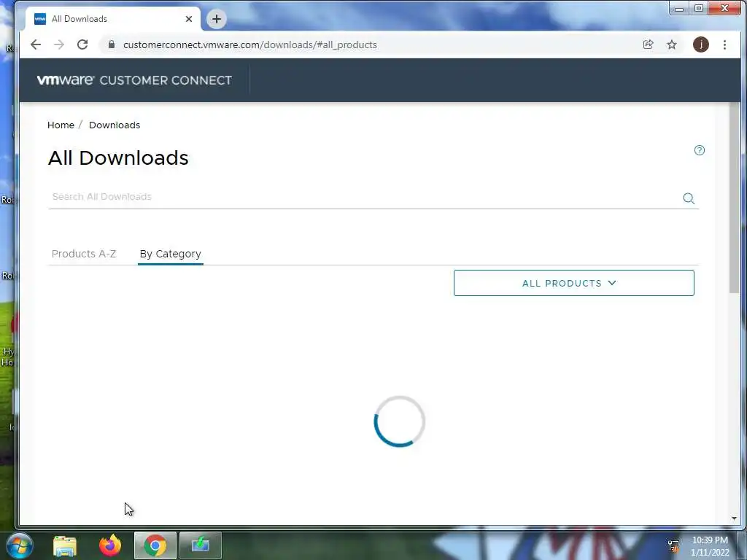Click the All Downloads tab favicon
747x560 pixels.
[41, 19]
